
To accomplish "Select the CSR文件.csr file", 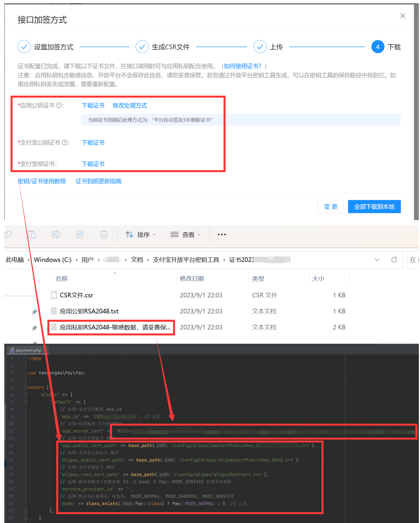I will 77,295.
